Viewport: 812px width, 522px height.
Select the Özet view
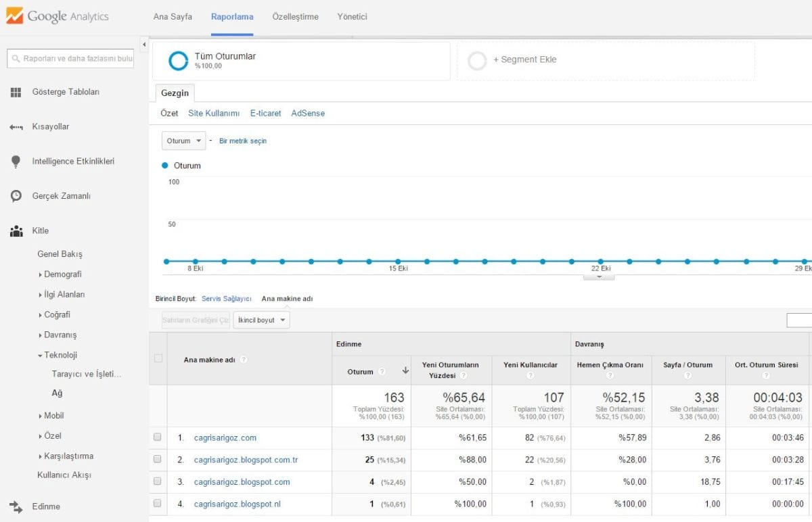coord(169,114)
